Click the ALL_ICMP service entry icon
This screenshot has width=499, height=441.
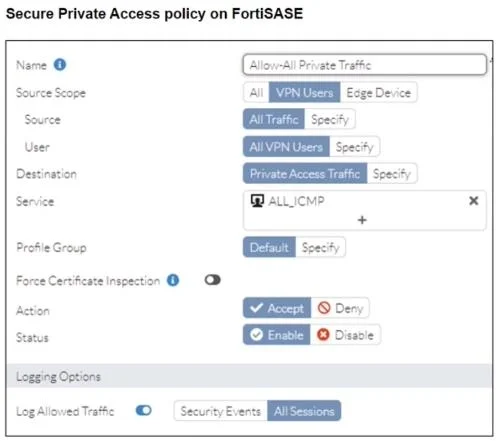pos(257,201)
